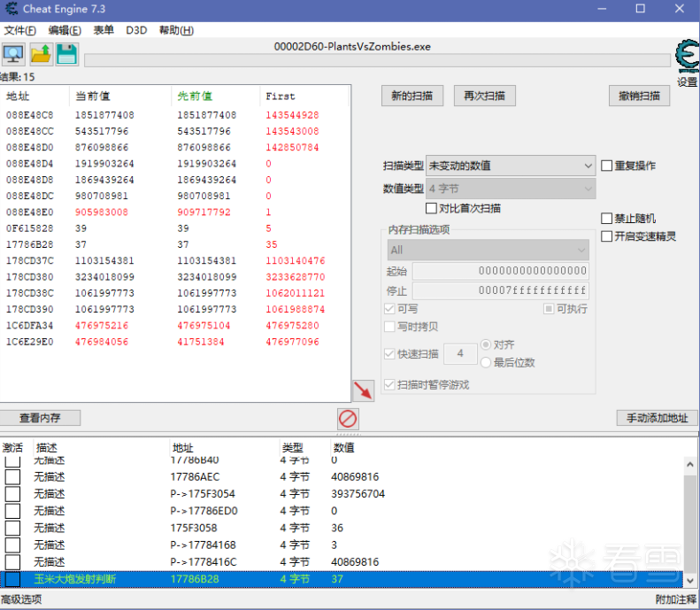
Task: Open the 文件(F) menu
Action: pyautogui.click(x=19, y=30)
